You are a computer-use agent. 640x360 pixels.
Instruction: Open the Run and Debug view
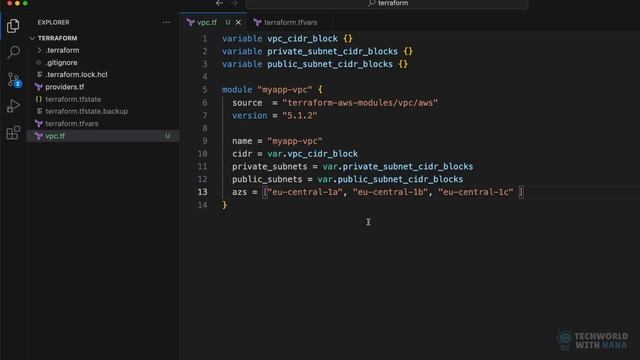(x=13, y=106)
